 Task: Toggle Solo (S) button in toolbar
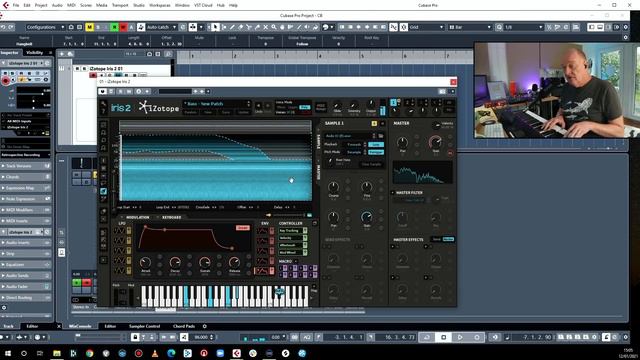click(x=98, y=27)
